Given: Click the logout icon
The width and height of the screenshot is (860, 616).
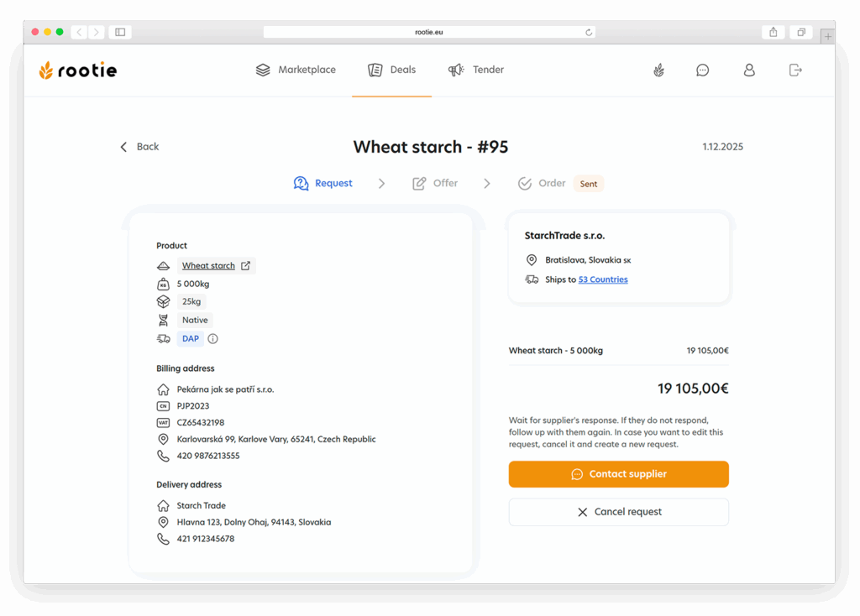Looking at the screenshot, I should [795, 70].
